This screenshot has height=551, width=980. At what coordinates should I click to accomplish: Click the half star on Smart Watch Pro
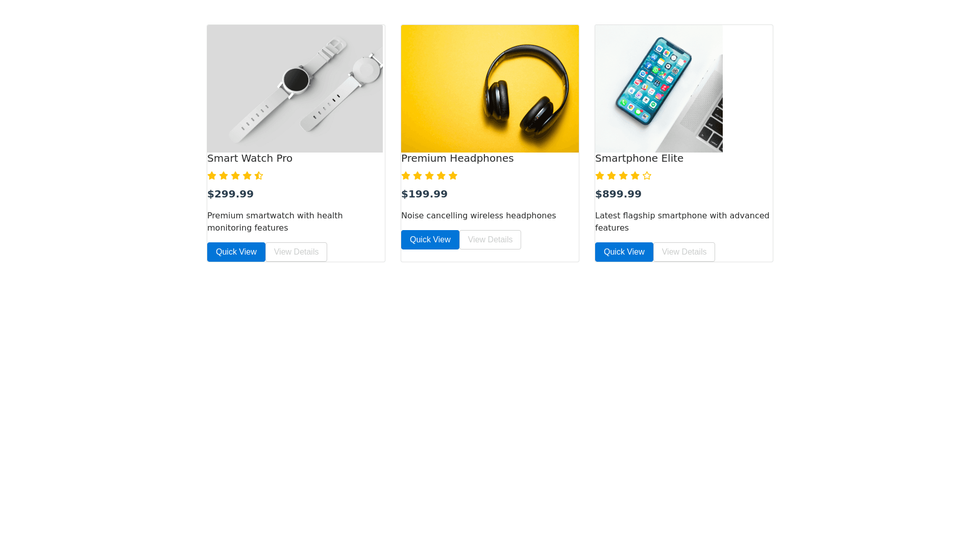tap(259, 176)
